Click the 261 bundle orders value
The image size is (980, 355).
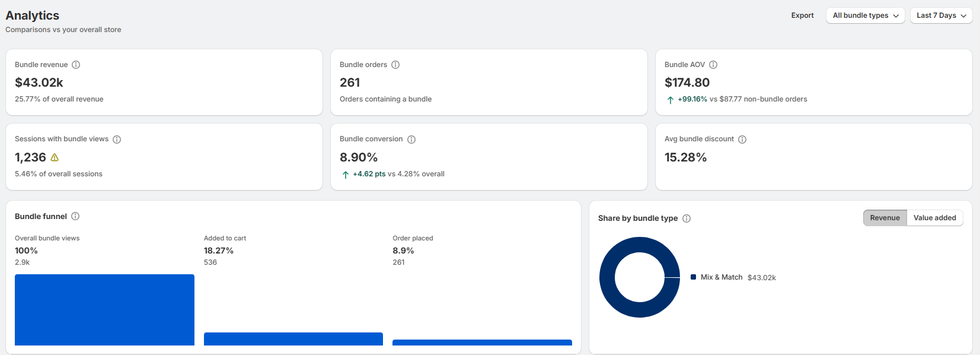tap(350, 83)
